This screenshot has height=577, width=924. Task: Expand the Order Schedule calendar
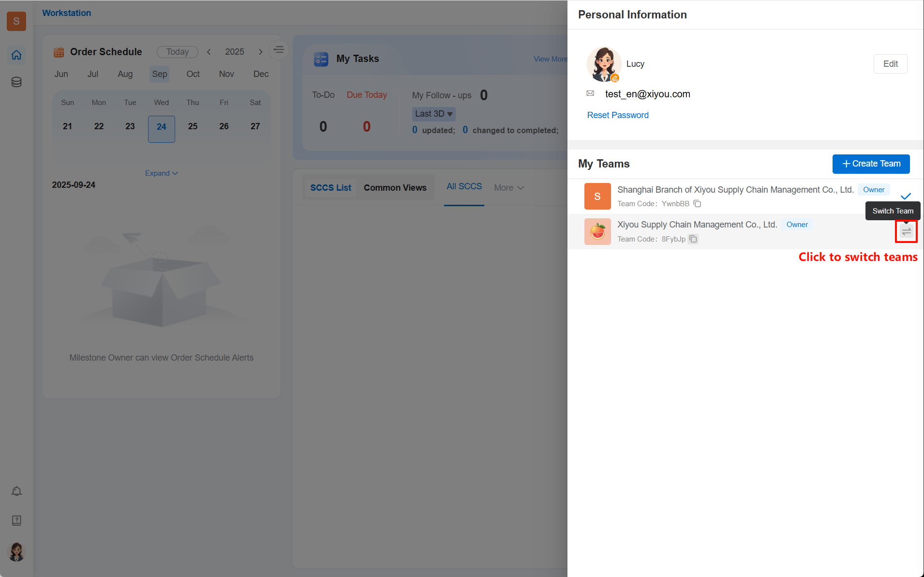[161, 173]
